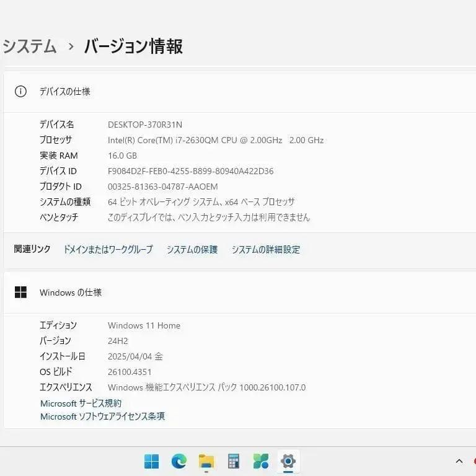Open システムの保護 link
Viewport: 476px width, 476px height.
(192, 250)
